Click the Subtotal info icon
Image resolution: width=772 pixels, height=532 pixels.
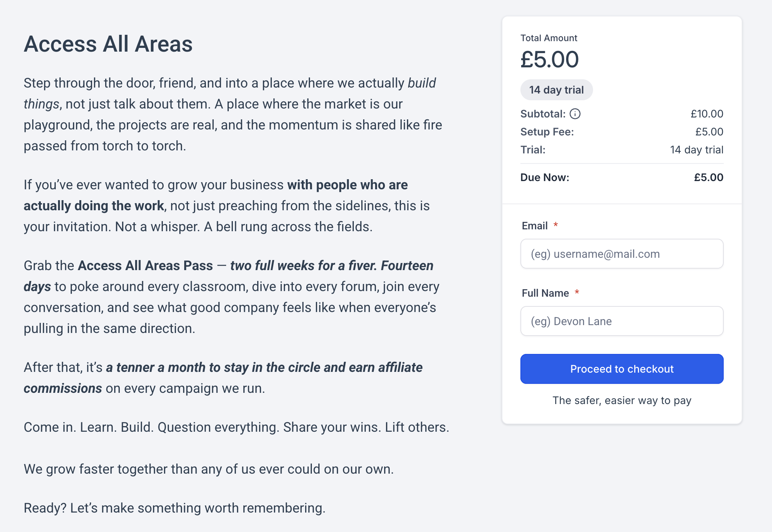point(575,114)
